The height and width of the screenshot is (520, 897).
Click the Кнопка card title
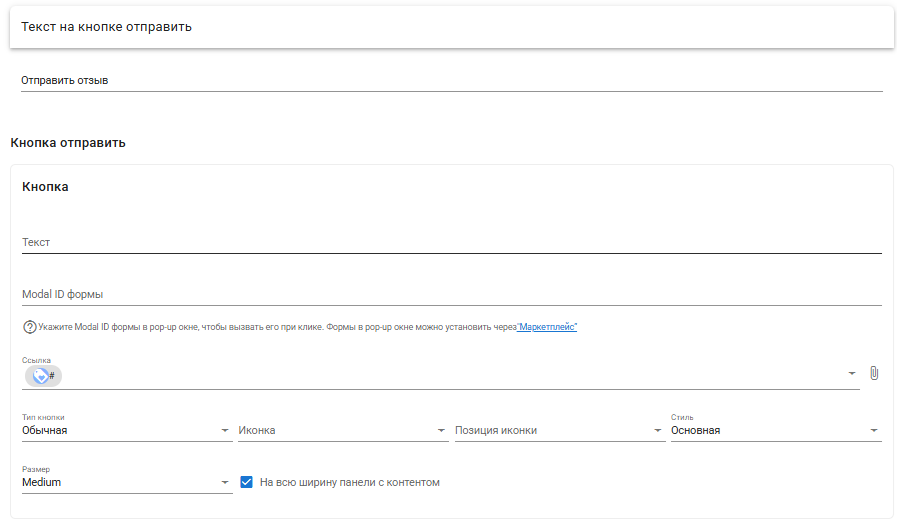(x=45, y=187)
